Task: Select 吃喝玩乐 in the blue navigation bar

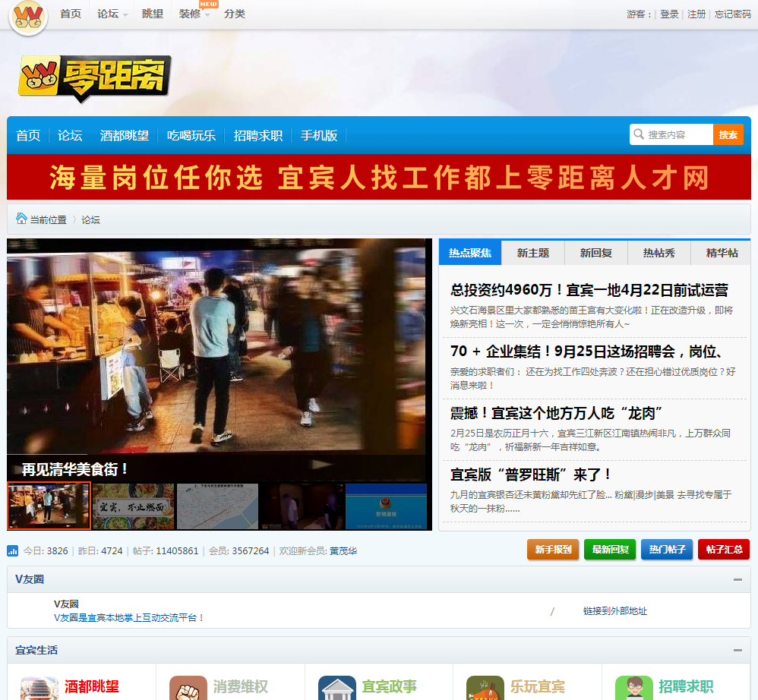Action: point(191,135)
